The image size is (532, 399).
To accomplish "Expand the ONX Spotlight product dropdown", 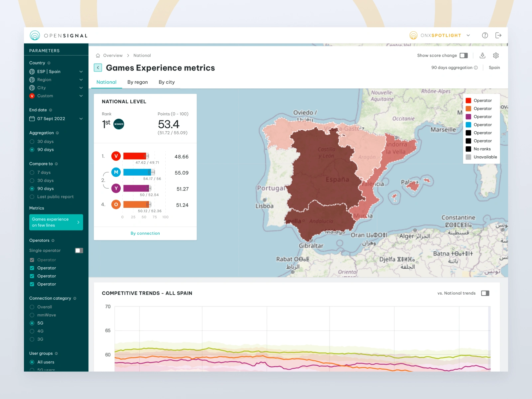I will coord(468,35).
